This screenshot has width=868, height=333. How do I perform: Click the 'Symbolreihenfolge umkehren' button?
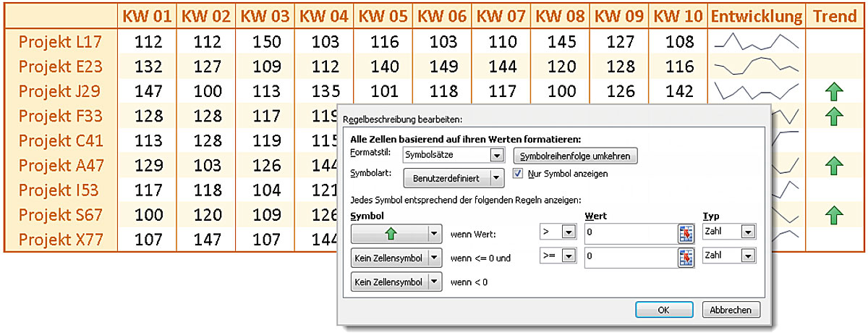click(575, 156)
